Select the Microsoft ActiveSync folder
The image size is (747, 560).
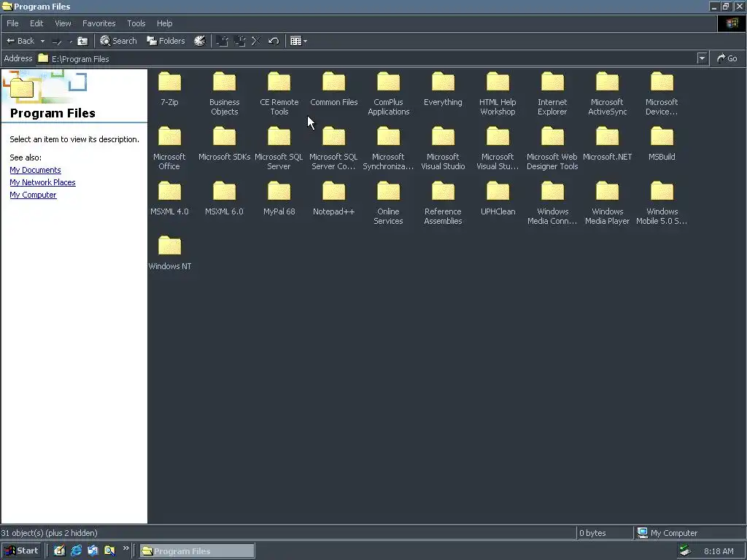[x=608, y=94]
